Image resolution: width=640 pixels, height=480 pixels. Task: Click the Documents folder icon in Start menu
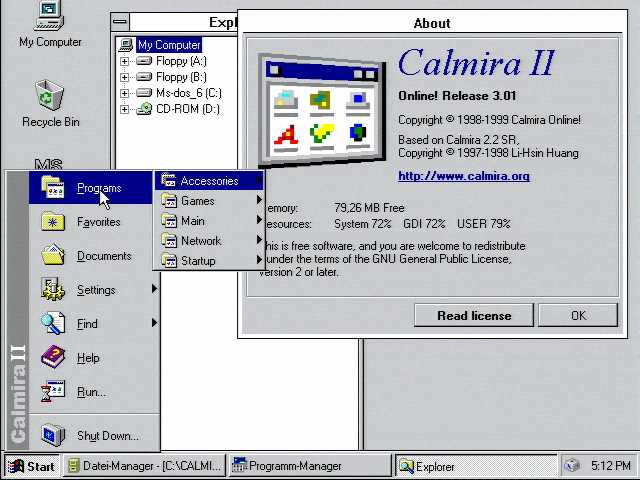[x=53, y=256]
